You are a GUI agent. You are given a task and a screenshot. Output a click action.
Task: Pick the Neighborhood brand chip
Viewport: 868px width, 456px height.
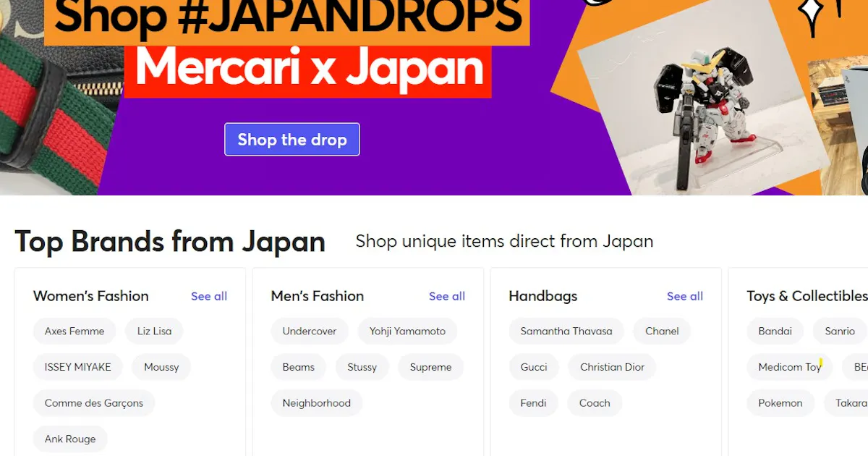317,403
